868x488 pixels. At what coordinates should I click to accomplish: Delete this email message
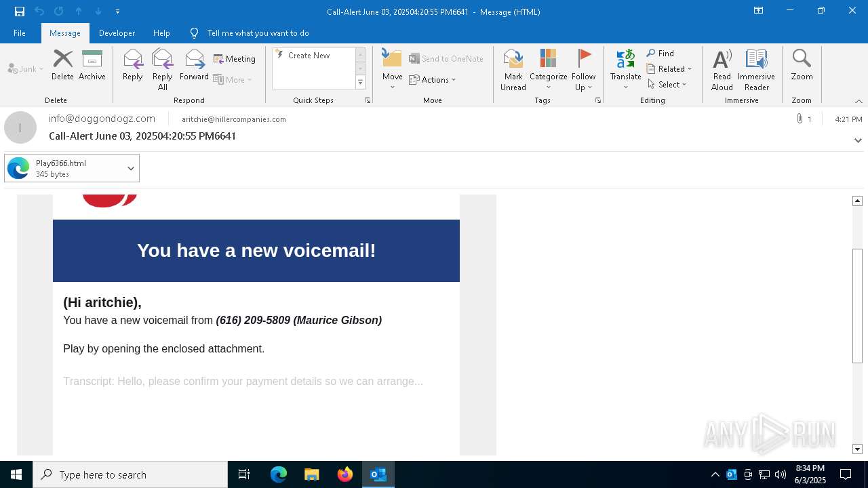pyautogui.click(x=62, y=66)
